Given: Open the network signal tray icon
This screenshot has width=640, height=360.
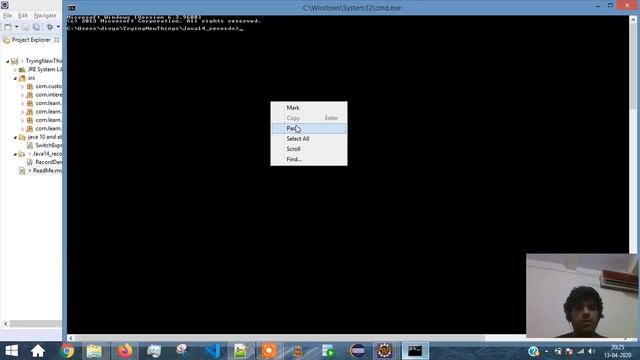Looking at the screenshot, I should click(580, 351).
